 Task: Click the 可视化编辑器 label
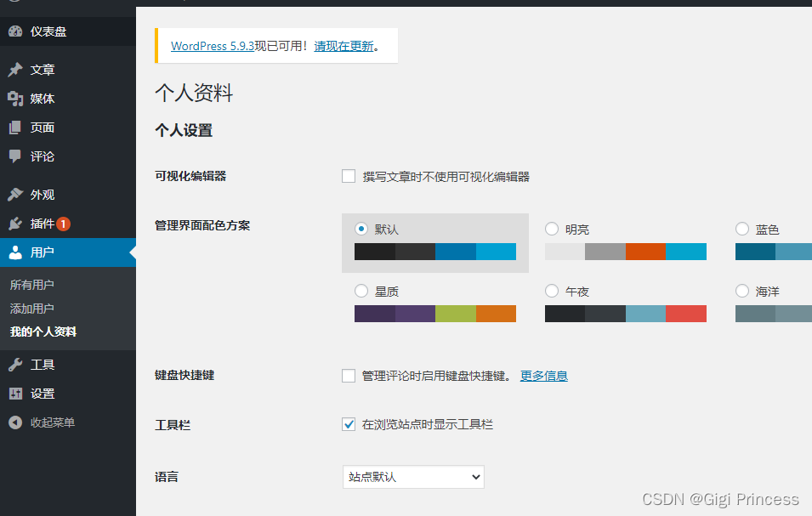point(190,176)
